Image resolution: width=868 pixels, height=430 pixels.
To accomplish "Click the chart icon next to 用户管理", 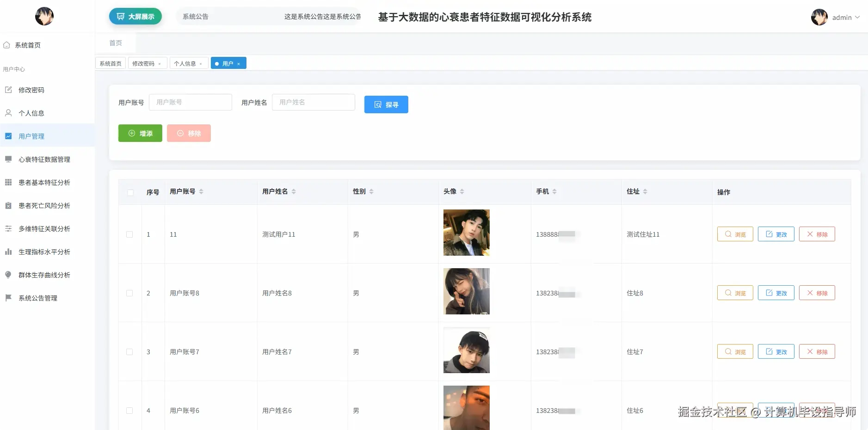I will click(8, 136).
